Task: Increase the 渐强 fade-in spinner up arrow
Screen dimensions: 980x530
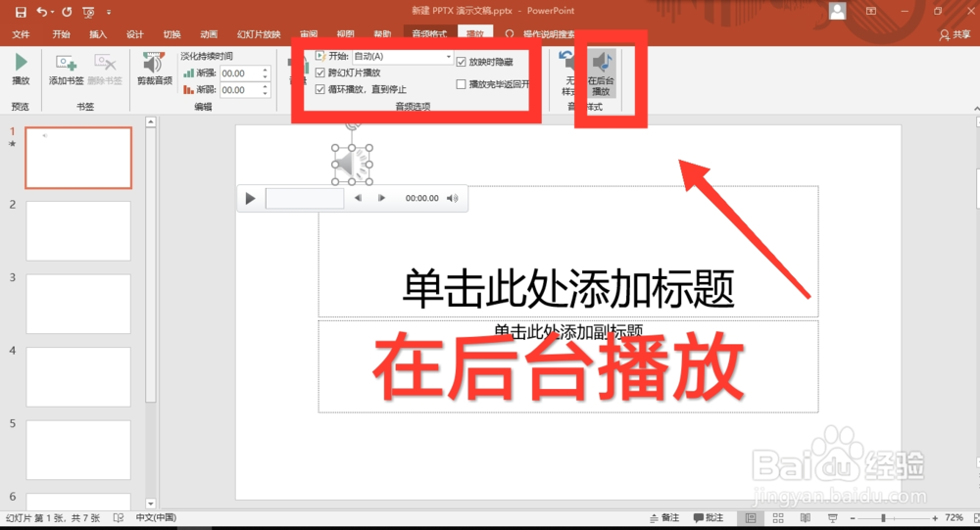Action: [x=266, y=70]
